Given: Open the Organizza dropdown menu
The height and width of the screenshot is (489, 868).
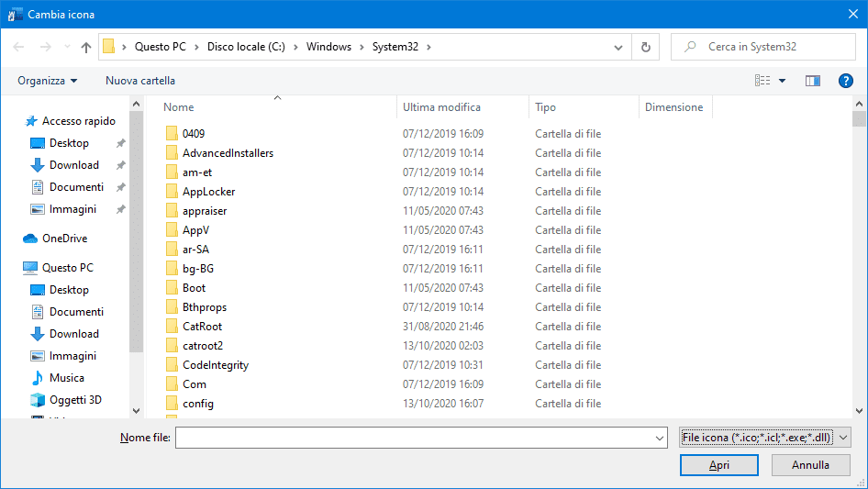Looking at the screenshot, I should pyautogui.click(x=47, y=81).
